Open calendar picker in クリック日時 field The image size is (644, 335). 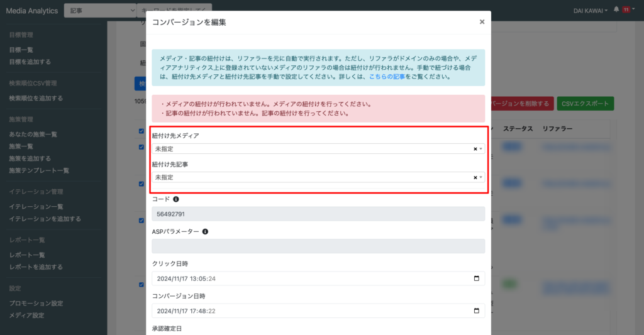(477, 278)
